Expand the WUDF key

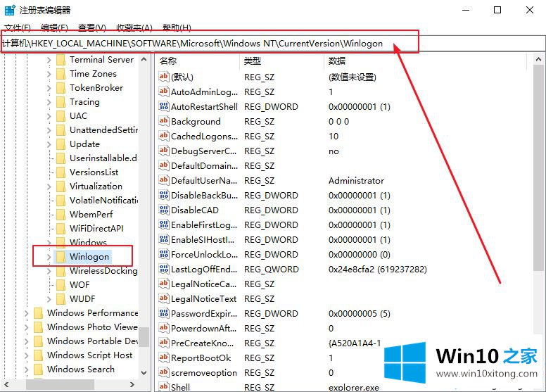pyautogui.click(x=49, y=299)
